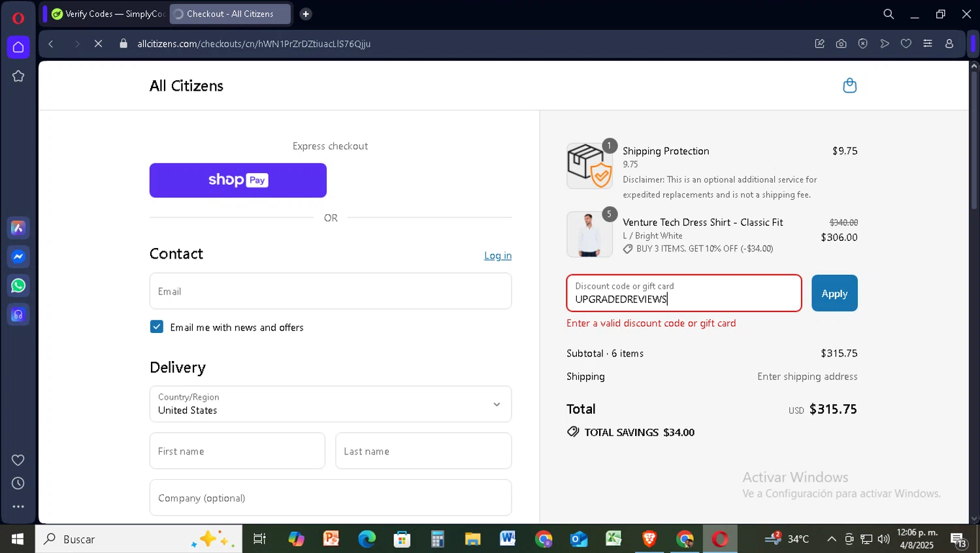Open the Windows Start menu
This screenshot has height=553, width=980.
click(18, 539)
